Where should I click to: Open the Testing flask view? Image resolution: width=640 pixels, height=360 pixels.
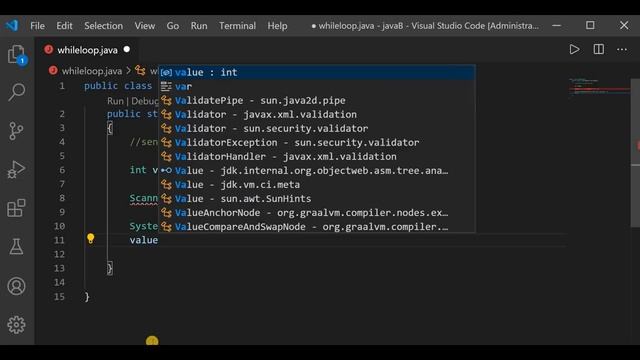16,247
